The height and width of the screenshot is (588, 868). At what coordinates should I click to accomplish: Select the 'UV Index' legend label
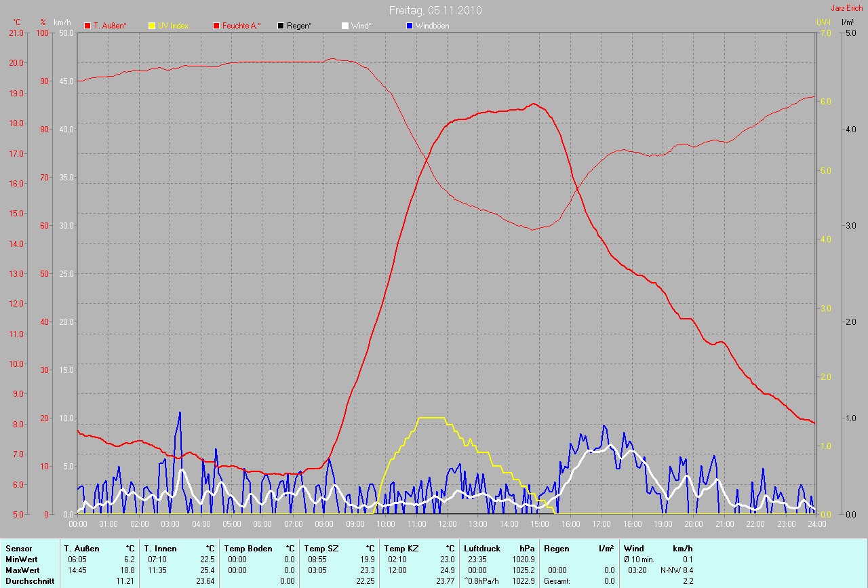click(173, 26)
